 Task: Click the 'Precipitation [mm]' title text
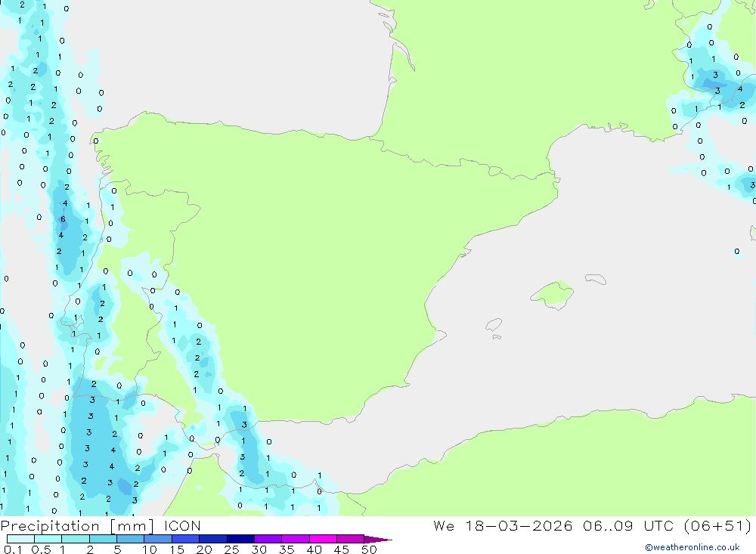(77, 526)
